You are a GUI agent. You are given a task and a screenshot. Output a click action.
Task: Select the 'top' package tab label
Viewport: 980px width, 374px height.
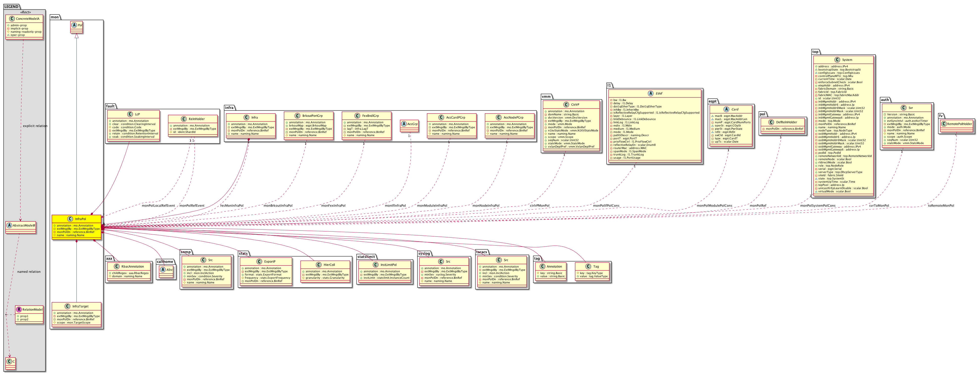815,52
